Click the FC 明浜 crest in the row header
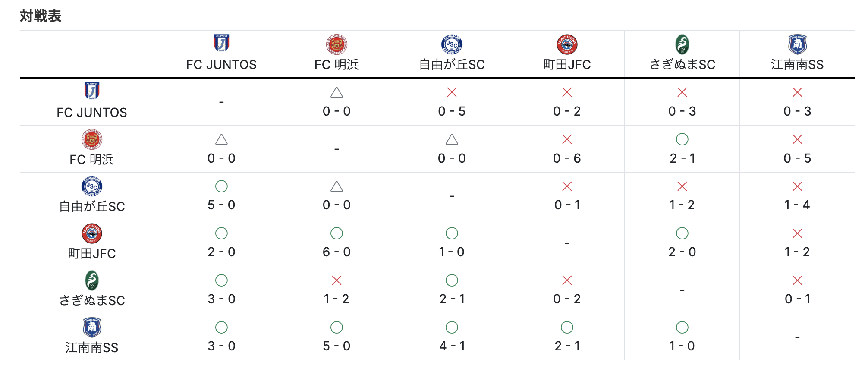The height and width of the screenshot is (378, 868). [92, 139]
